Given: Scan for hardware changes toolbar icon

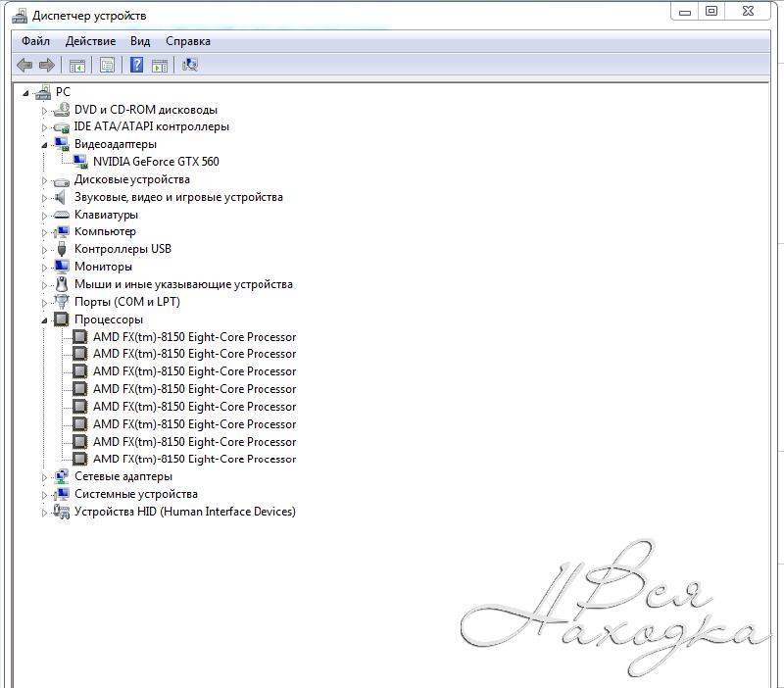Looking at the screenshot, I should point(190,65).
